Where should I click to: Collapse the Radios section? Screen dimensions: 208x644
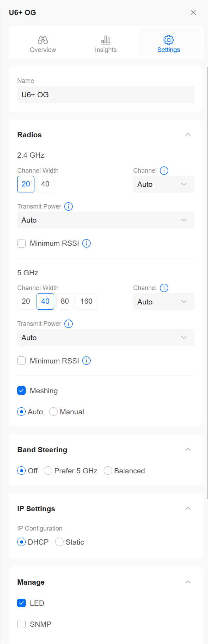point(188,134)
